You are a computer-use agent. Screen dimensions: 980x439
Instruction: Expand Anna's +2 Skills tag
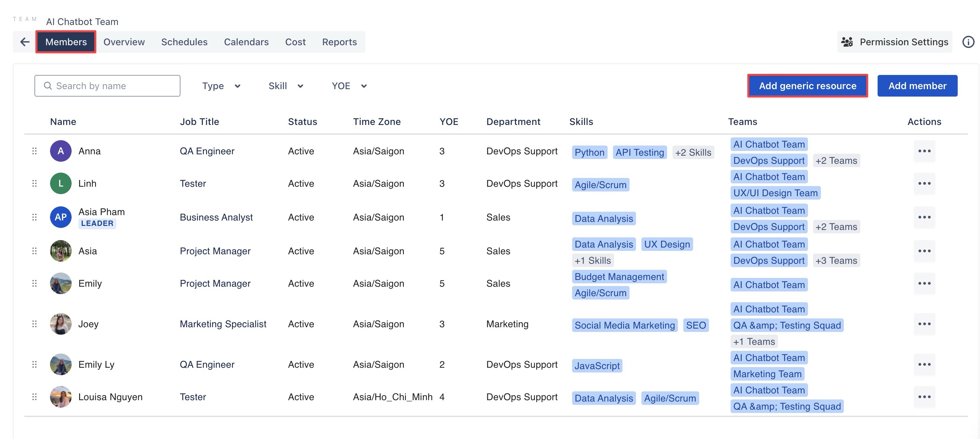(693, 152)
